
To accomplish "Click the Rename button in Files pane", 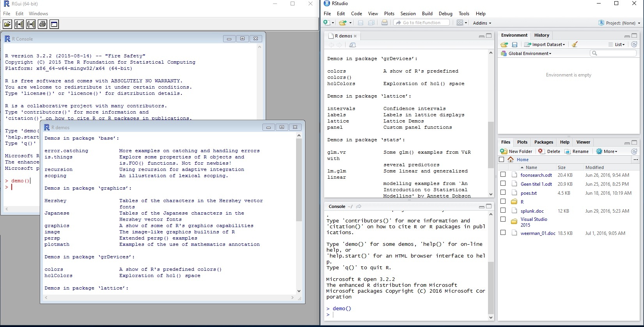I will pyautogui.click(x=577, y=151).
